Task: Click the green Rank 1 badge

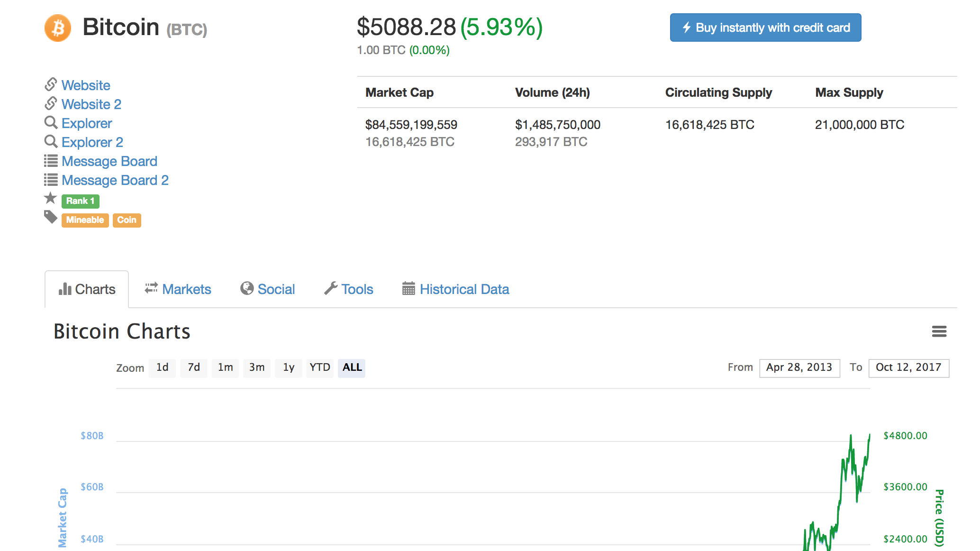Action: (81, 201)
